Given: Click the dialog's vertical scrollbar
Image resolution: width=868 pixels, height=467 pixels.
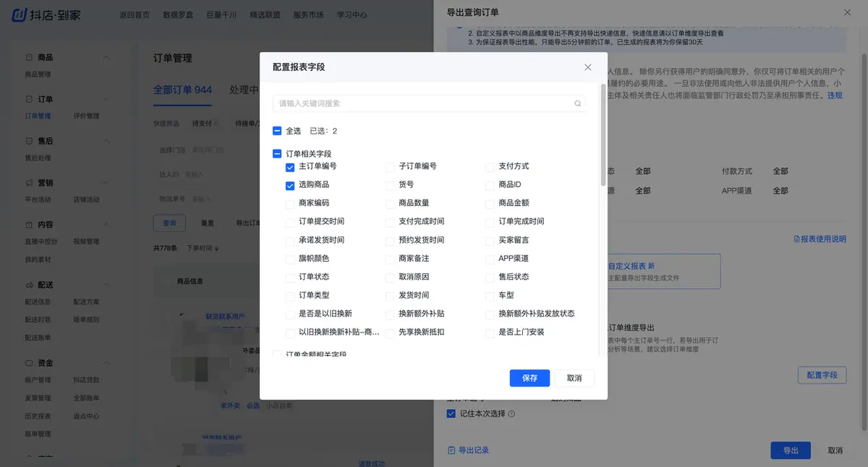Looking at the screenshot, I should click(603, 134).
